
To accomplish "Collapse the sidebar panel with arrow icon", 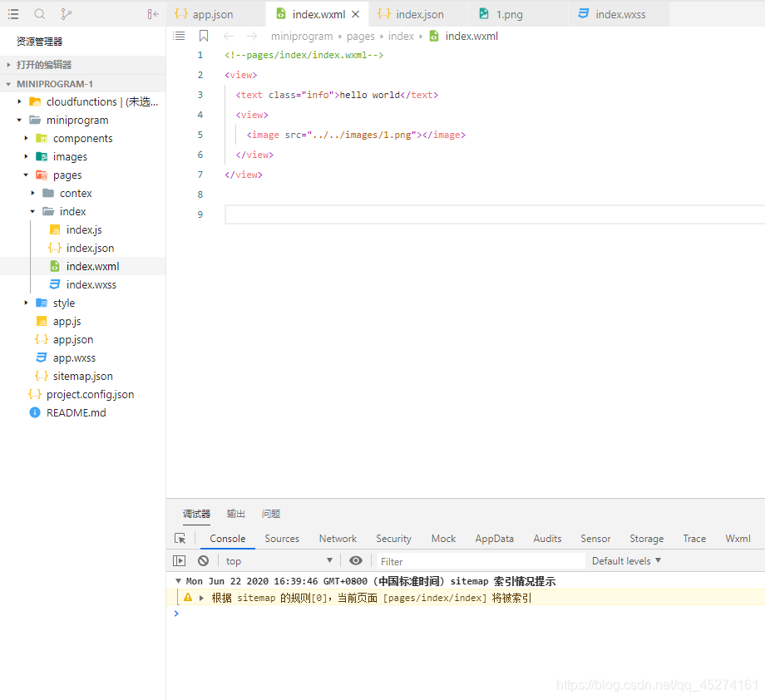I will pyautogui.click(x=153, y=14).
